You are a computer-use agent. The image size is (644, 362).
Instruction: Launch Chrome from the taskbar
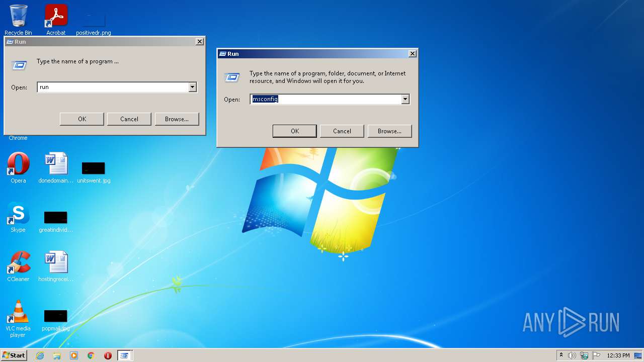click(x=91, y=355)
